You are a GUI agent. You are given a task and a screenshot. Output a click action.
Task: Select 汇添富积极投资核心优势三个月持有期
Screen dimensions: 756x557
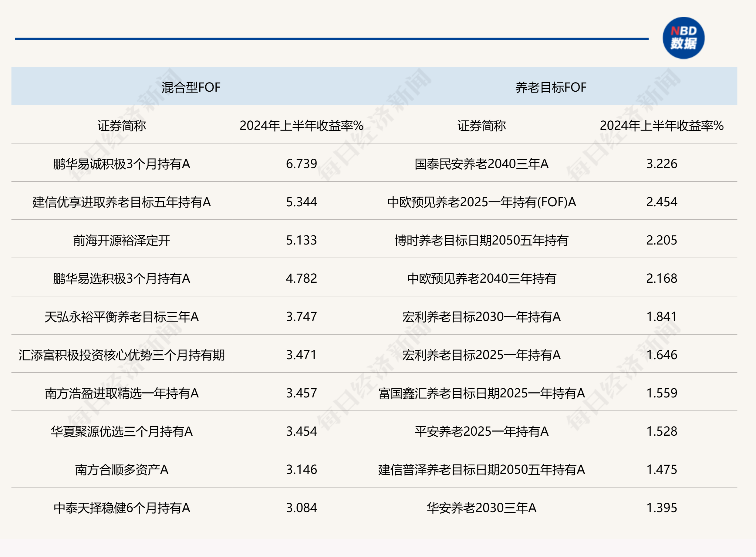pyautogui.click(x=122, y=355)
